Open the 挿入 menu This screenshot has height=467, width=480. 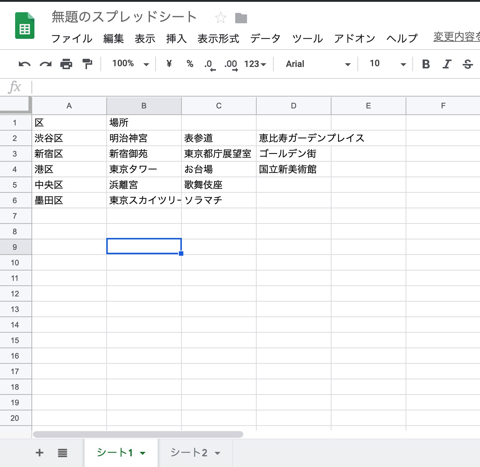coord(176,38)
